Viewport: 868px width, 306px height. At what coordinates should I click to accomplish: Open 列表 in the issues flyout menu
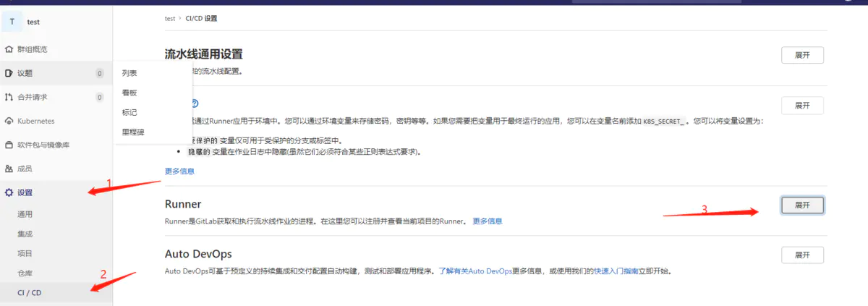pyautogui.click(x=129, y=73)
